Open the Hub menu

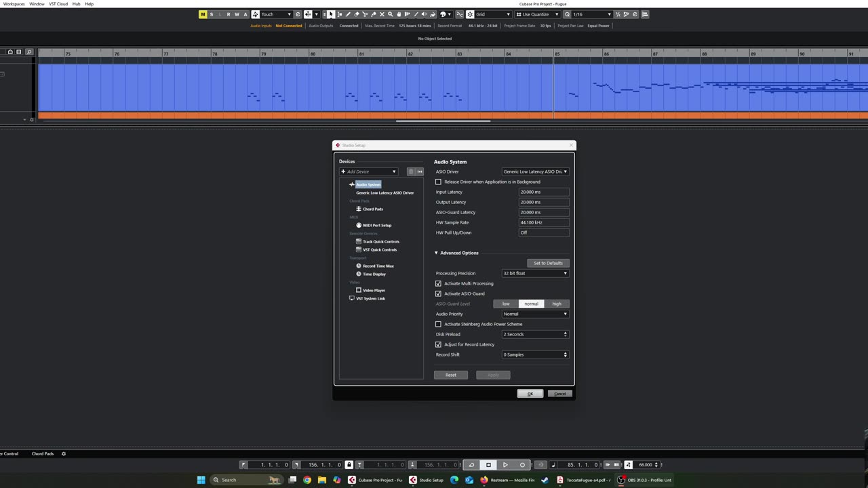click(76, 4)
